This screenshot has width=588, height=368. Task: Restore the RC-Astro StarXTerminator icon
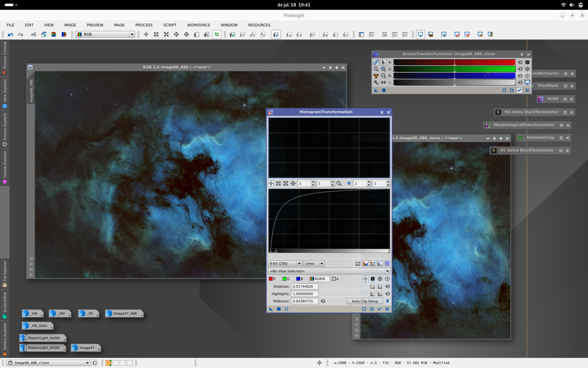pos(565,112)
